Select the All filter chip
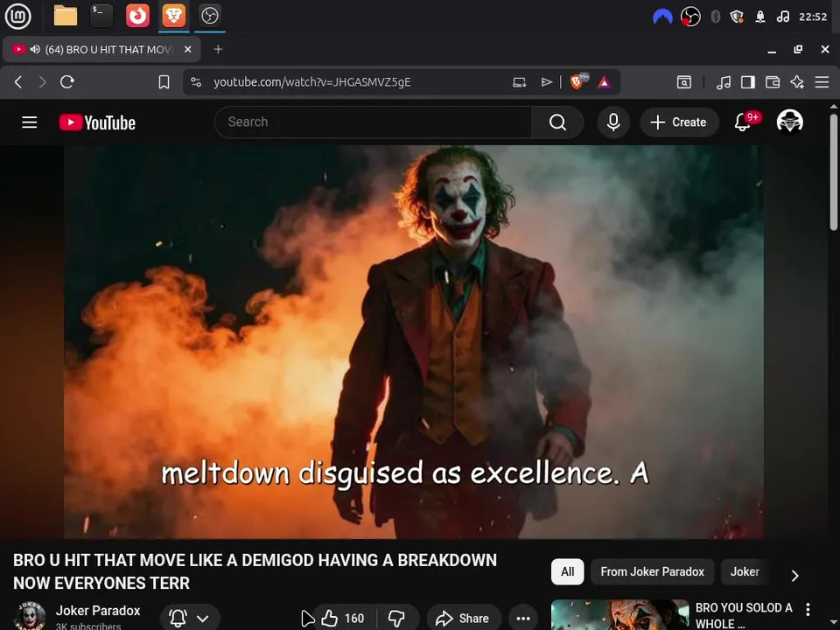 tap(567, 571)
